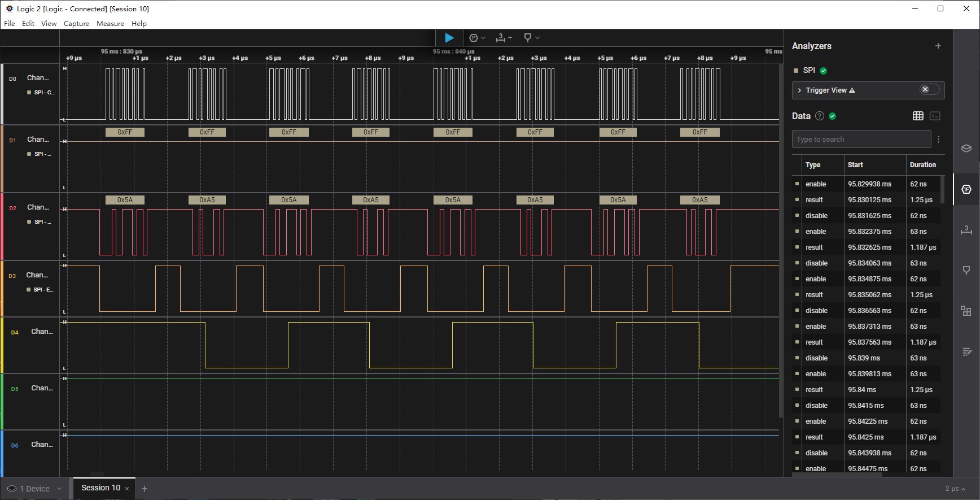The image size is (980, 500).
Task: Open the Notes sidebar panel icon
Action: 966,352
